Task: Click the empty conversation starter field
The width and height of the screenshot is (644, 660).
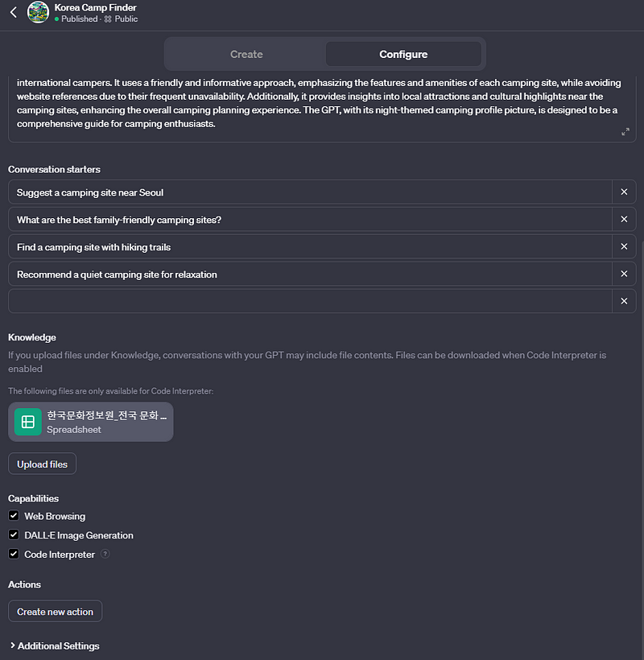Action: tap(310, 302)
